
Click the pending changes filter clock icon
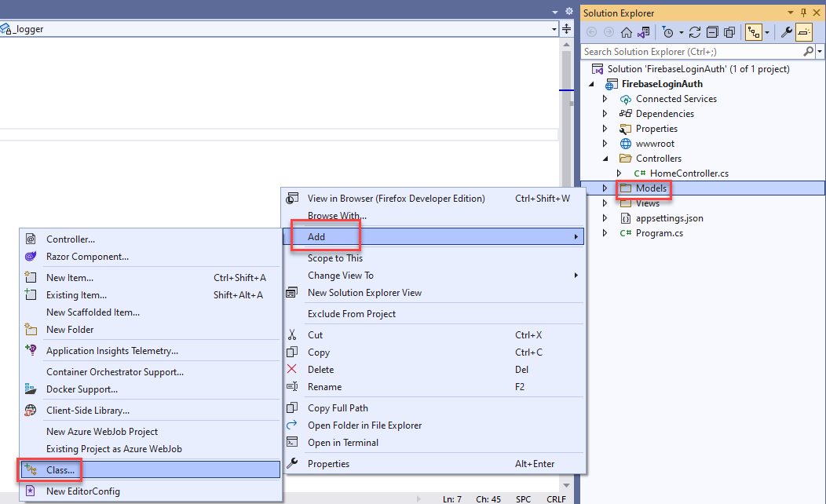click(x=669, y=32)
